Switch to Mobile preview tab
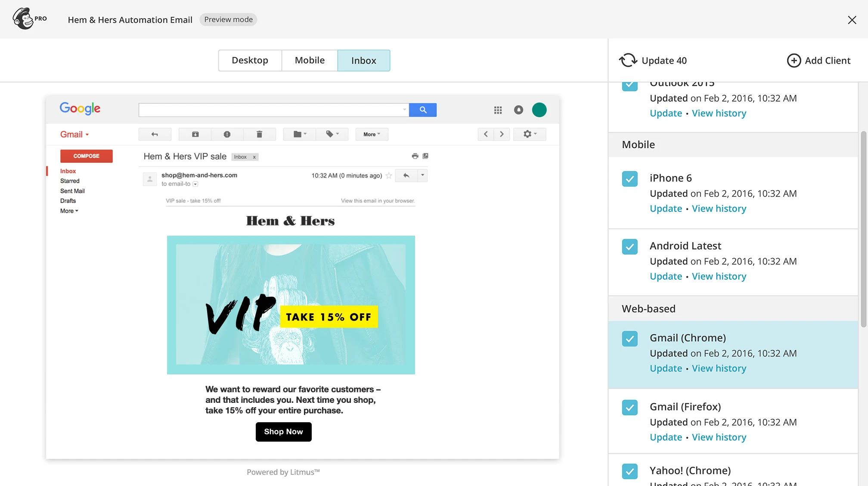Viewport: 868px width, 486px height. pos(310,60)
